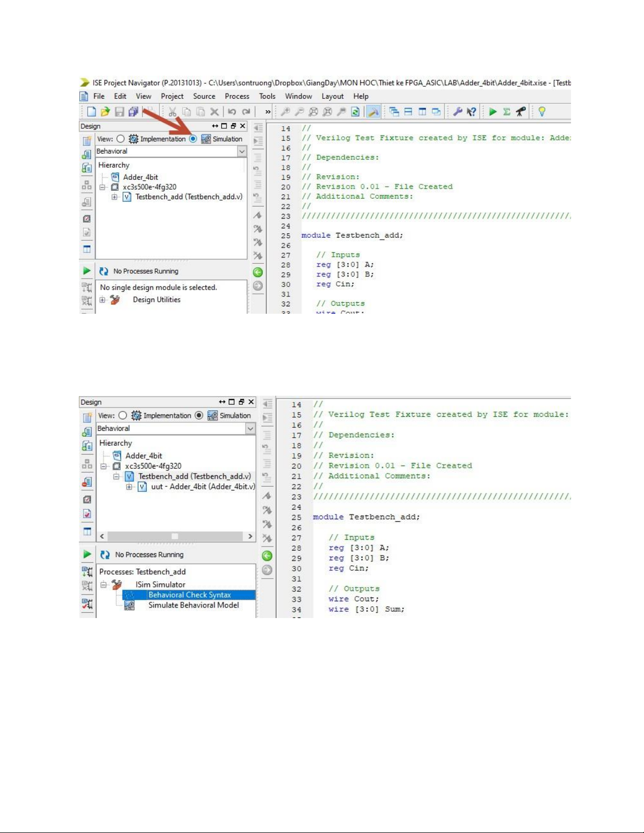This screenshot has width=644, height=833.
Task: Open the Help menu
Action: tap(361, 96)
